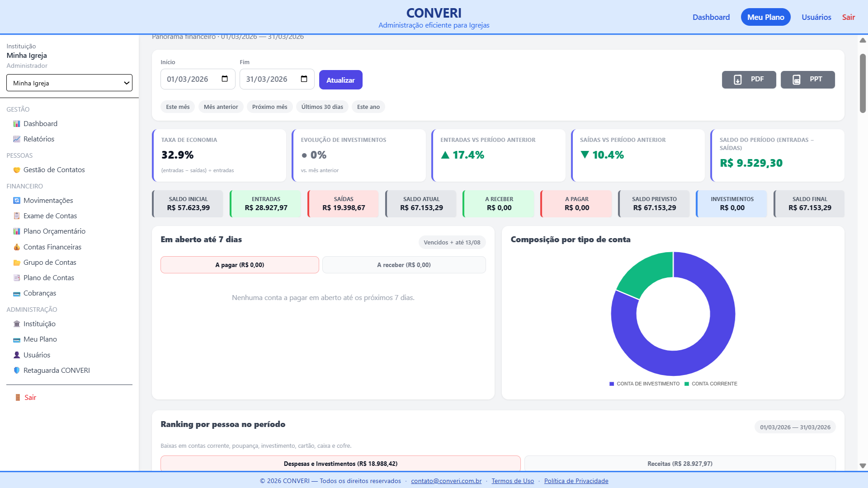Select Receitas ranking tab
Viewport: 868px width, 488px height.
680,464
